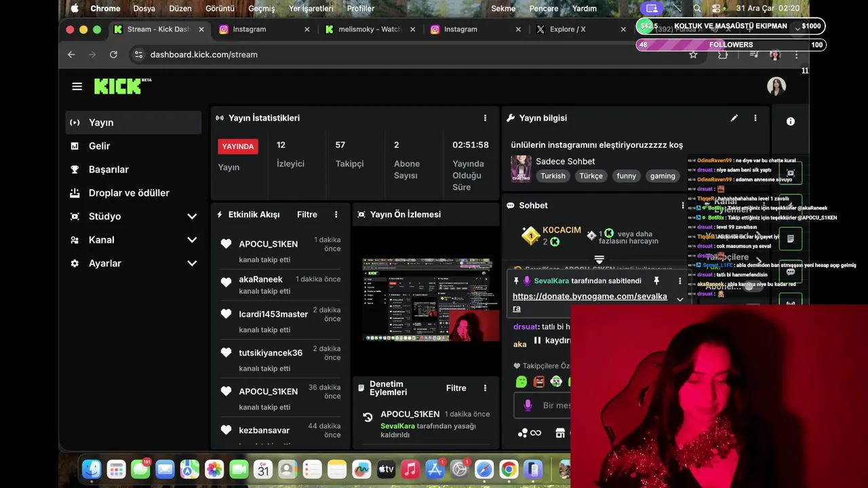Edit stream info with pencil icon
Screen dimensions: 868x488
[734, 118]
